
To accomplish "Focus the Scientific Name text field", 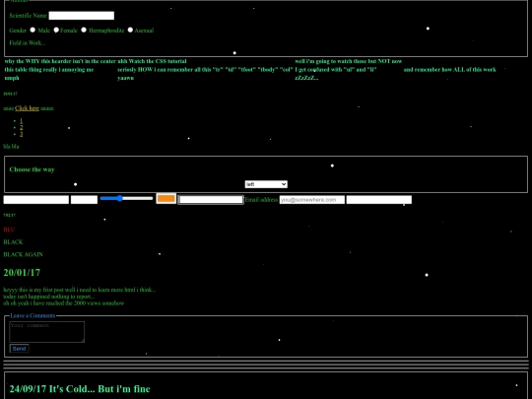I will (82, 16).
